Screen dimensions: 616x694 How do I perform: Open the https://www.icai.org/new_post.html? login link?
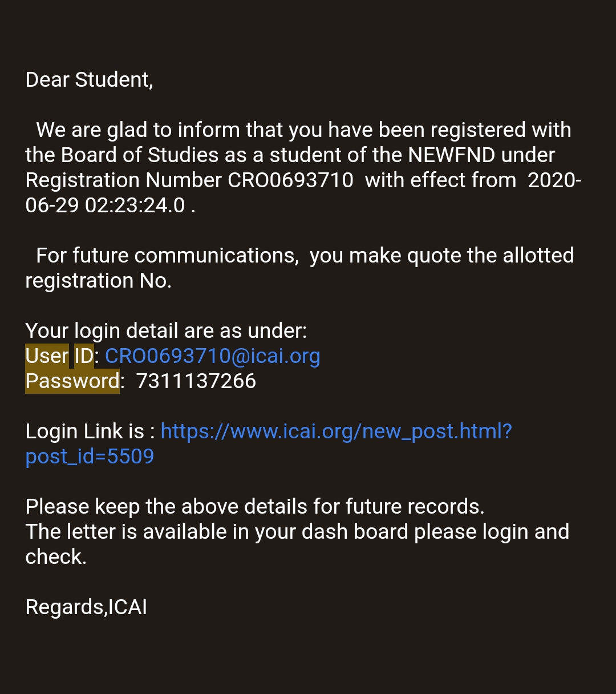click(x=336, y=431)
